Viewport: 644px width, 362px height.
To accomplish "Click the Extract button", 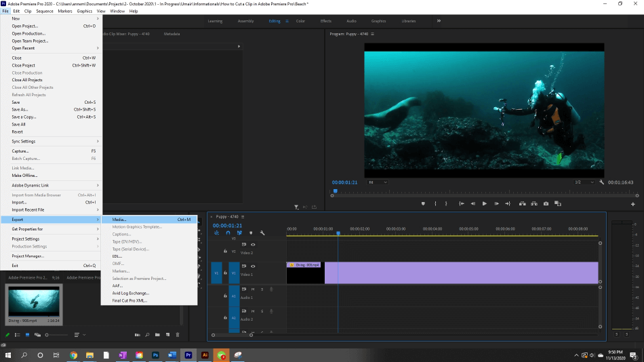I will point(534,203).
